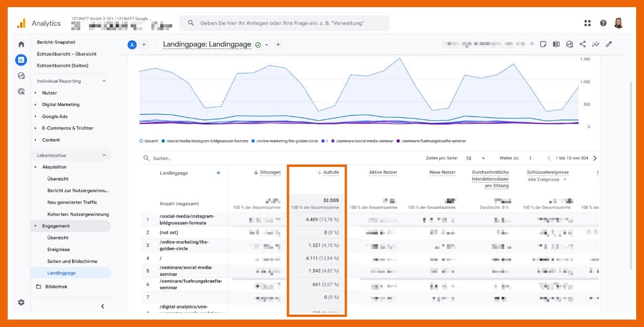Screen dimensions: 644x327
Task: Toggle the comparison view icon
Action: [556, 44]
